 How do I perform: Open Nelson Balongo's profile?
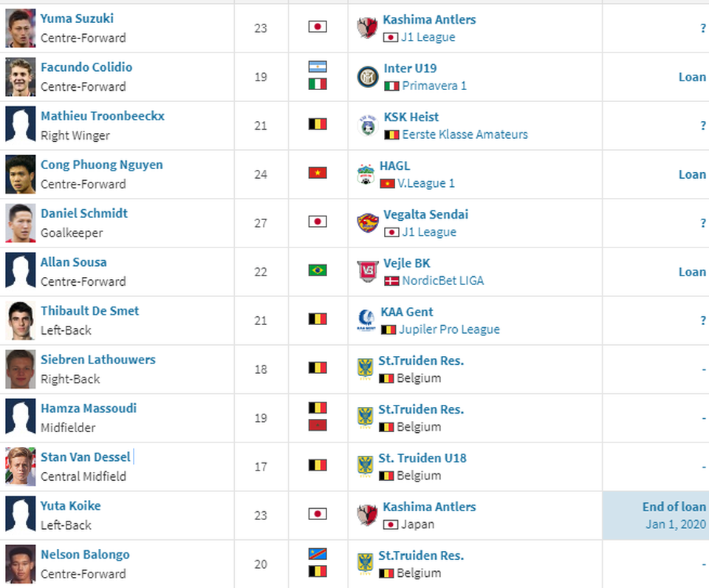coord(85,555)
